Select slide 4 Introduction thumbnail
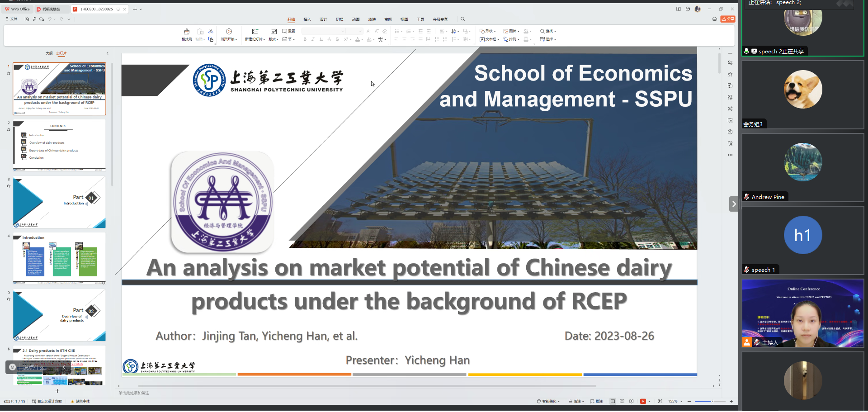This screenshot has width=868, height=412. pyautogui.click(x=59, y=258)
